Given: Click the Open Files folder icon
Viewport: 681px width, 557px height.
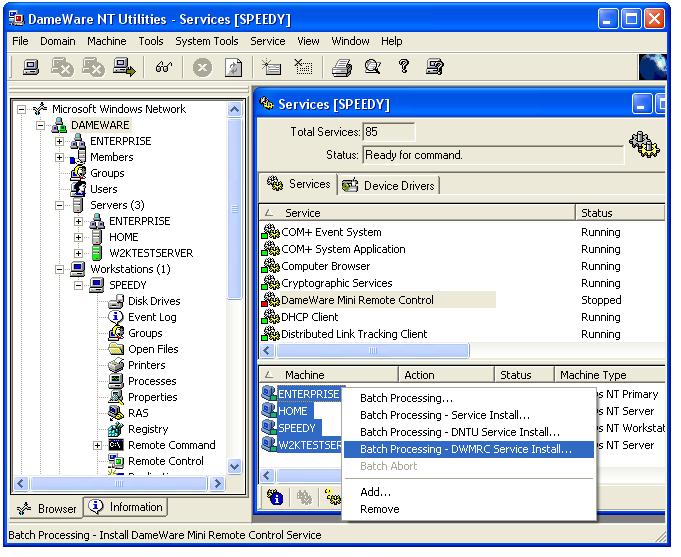Looking at the screenshot, I should tap(116, 349).
